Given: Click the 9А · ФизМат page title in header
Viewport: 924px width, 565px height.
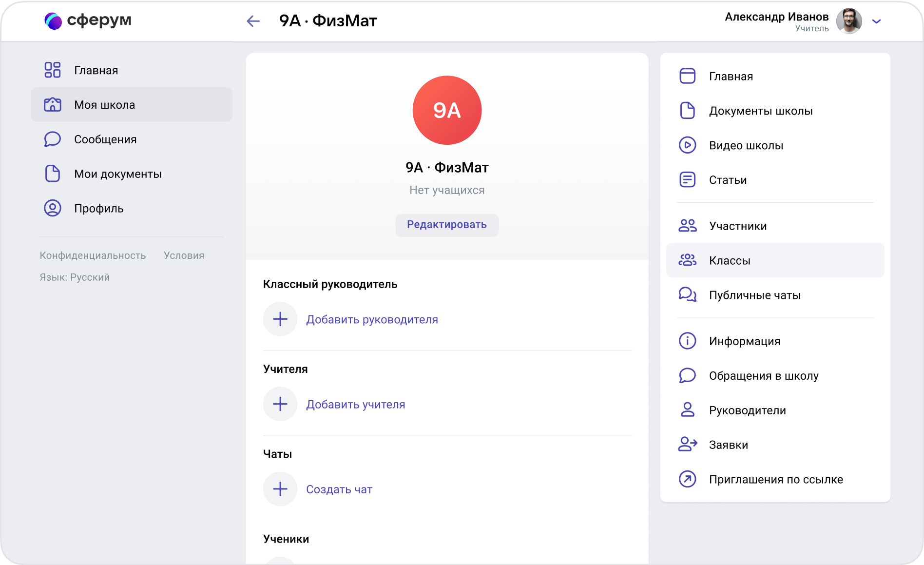Looking at the screenshot, I should [x=328, y=21].
